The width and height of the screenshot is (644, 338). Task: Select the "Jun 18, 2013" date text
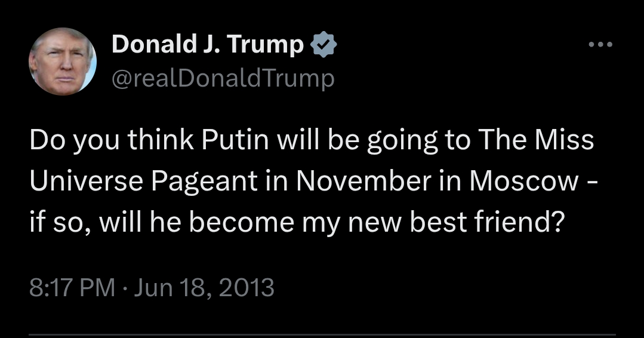[204, 287]
